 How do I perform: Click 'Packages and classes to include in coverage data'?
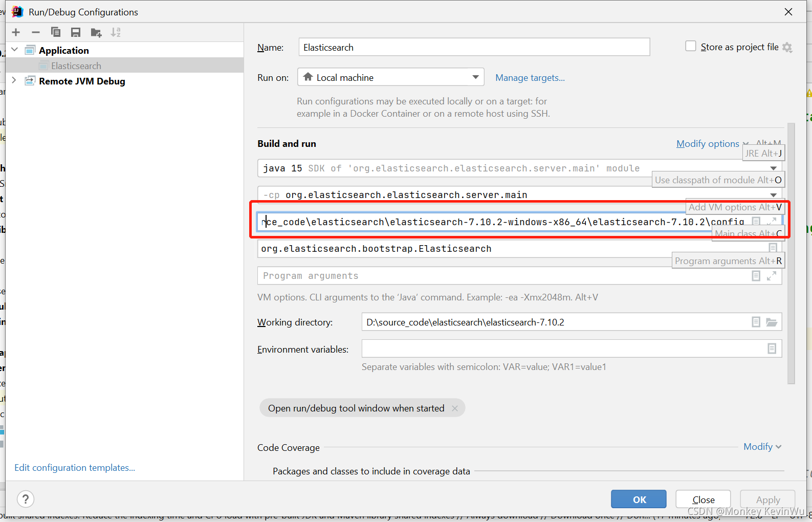(371, 471)
